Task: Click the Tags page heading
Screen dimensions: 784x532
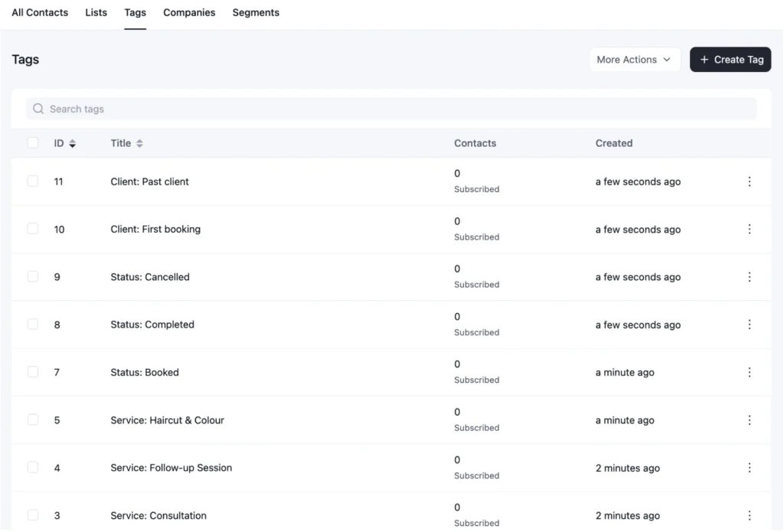Action: tap(25, 60)
